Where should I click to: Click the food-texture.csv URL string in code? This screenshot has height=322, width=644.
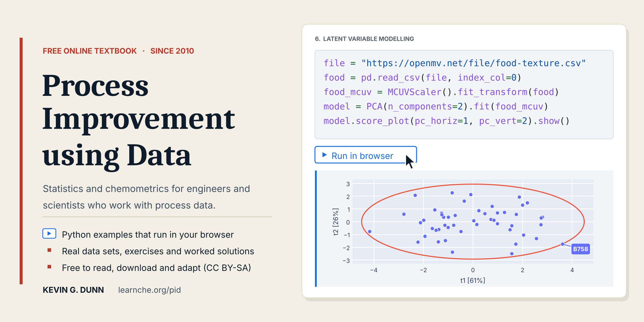pyautogui.click(x=474, y=63)
